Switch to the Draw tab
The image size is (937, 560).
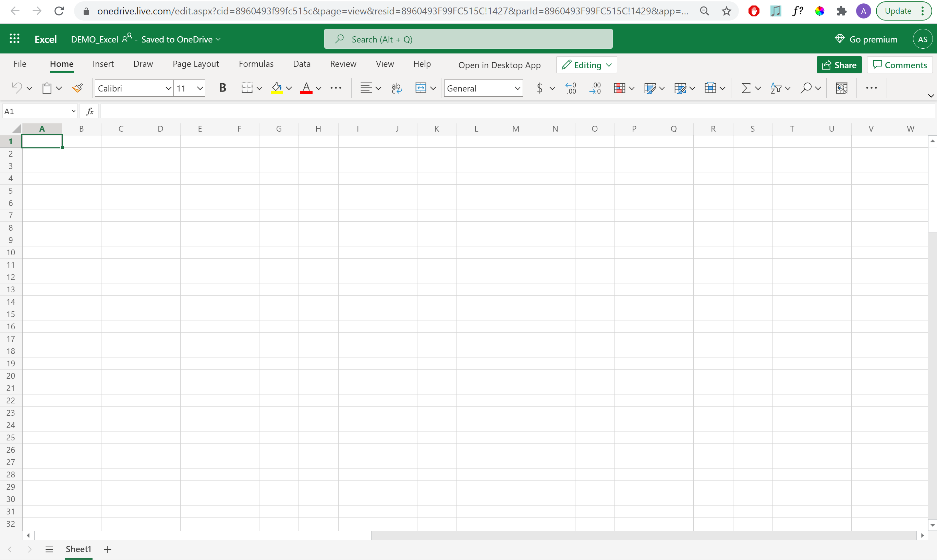(x=143, y=64)
